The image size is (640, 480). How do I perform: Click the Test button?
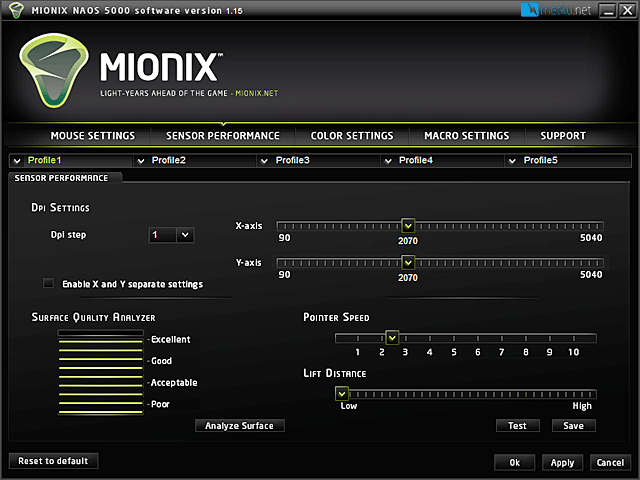[x=518, y=426]
